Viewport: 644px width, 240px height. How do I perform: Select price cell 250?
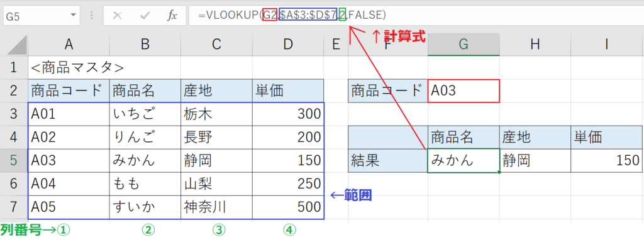288,184
